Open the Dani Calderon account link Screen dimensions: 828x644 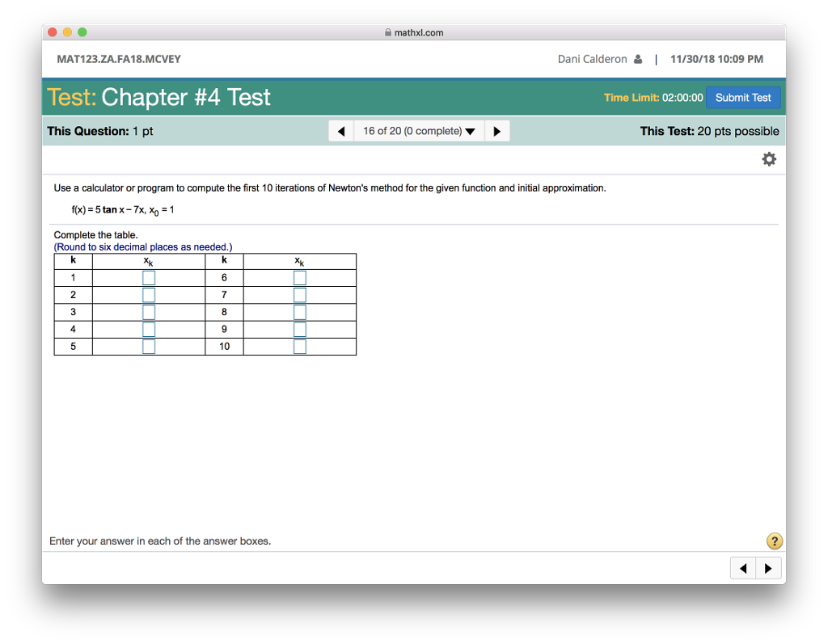pos(591,58)
